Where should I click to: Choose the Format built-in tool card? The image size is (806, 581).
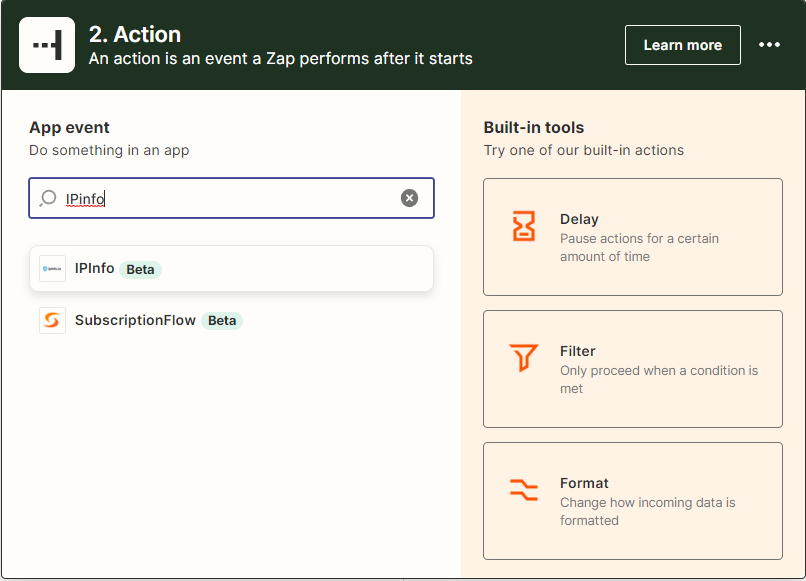(632, 501)
